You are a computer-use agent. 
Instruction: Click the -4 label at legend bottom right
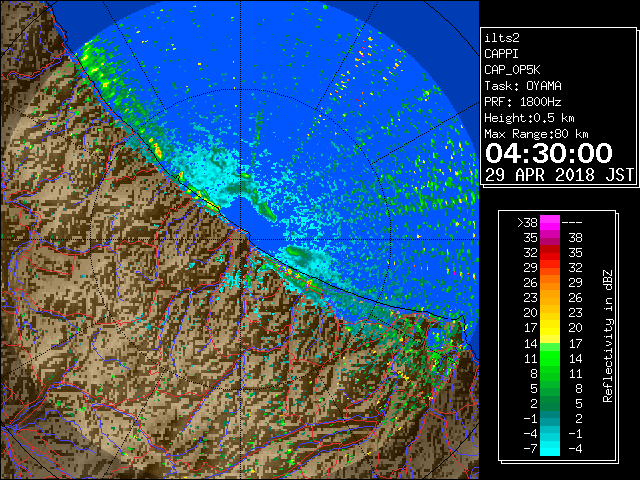(575, 449)
